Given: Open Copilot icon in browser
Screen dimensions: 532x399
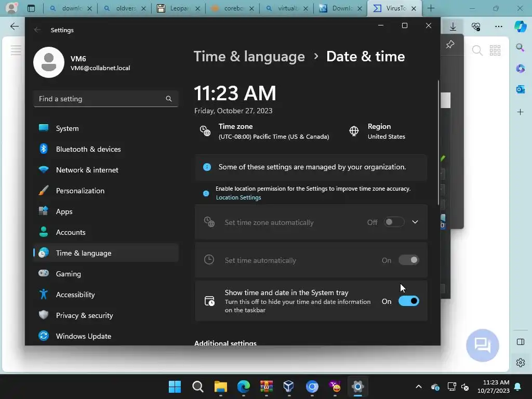Looking at the screenshot, I should point(520,26).
